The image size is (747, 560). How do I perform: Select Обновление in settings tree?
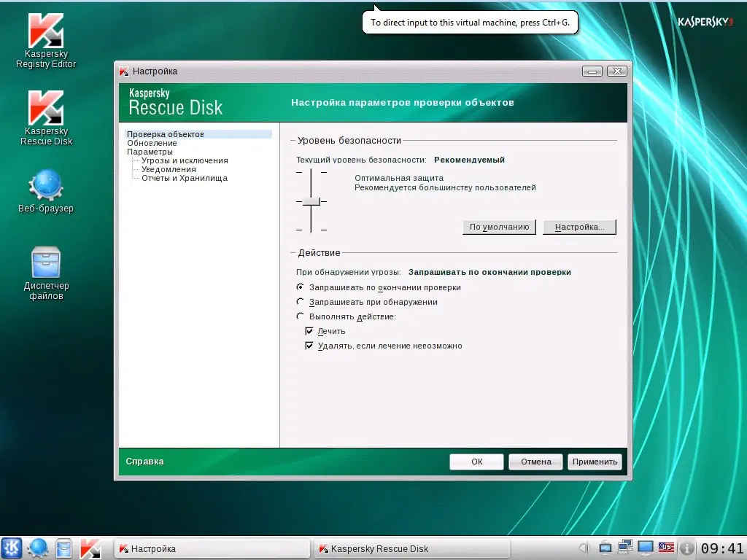[152, 143]
